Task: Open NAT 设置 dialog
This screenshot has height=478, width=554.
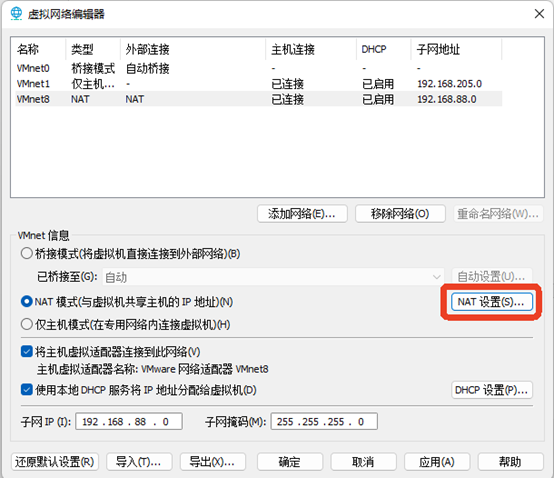Action: click(492, 302)
